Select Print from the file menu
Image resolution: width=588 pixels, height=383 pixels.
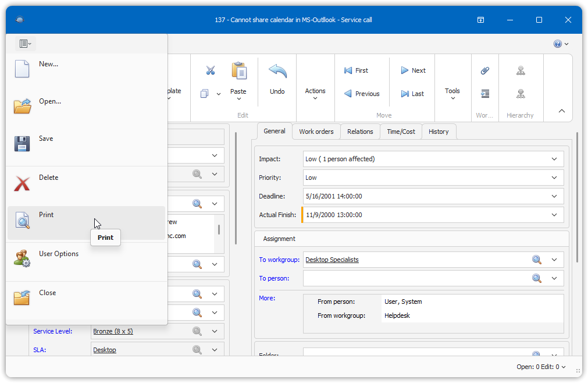click(47, 215)
